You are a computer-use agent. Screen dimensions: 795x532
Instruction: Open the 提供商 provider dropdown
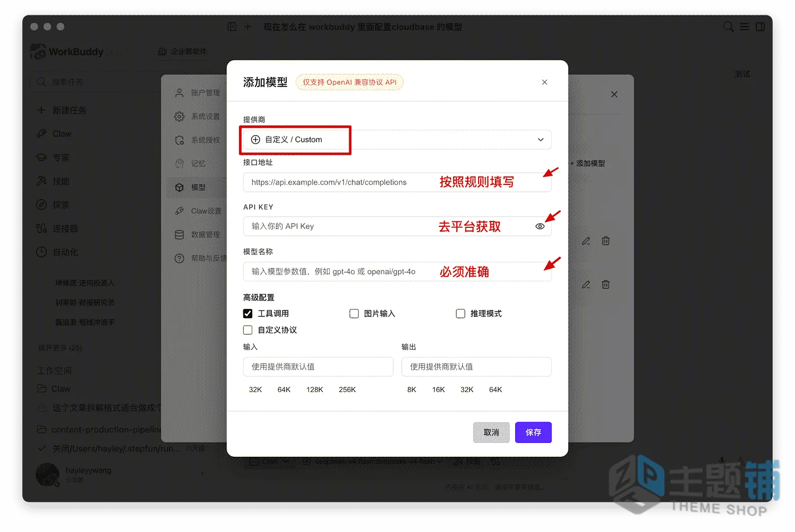[x=397, y=140]
